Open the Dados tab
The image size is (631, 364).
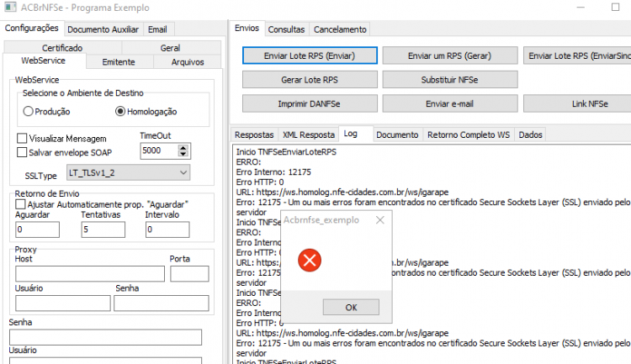(x=530, y=135)
